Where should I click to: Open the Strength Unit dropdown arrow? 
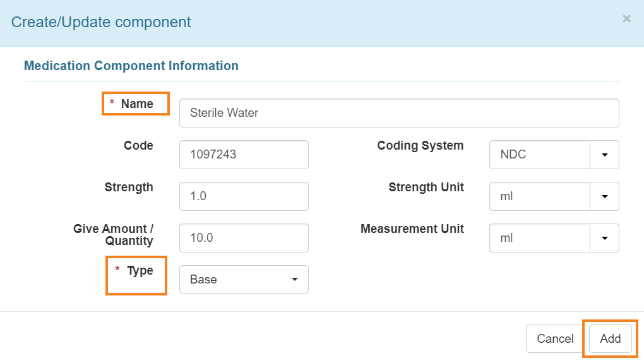(x=604, y=196)
